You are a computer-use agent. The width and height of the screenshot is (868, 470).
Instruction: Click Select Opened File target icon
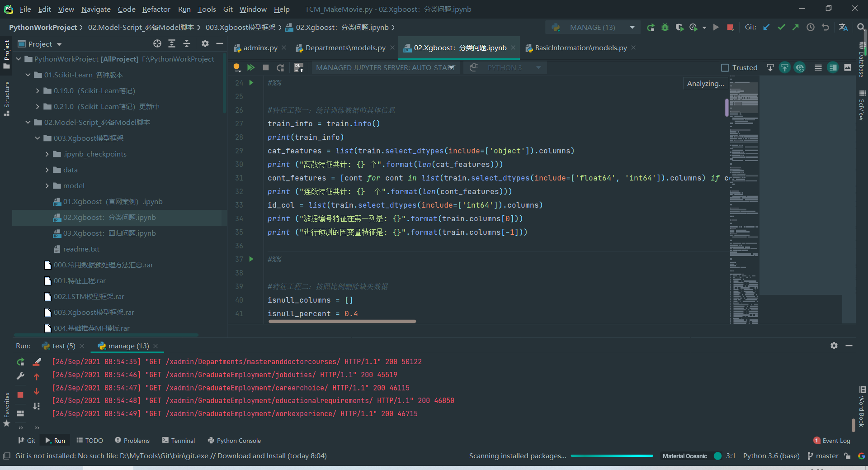[157, 44]
